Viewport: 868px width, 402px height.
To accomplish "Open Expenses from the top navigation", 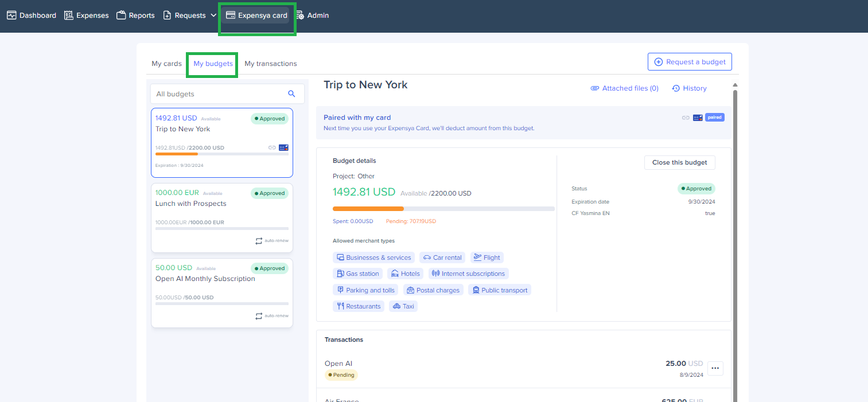I will (87, 15).
